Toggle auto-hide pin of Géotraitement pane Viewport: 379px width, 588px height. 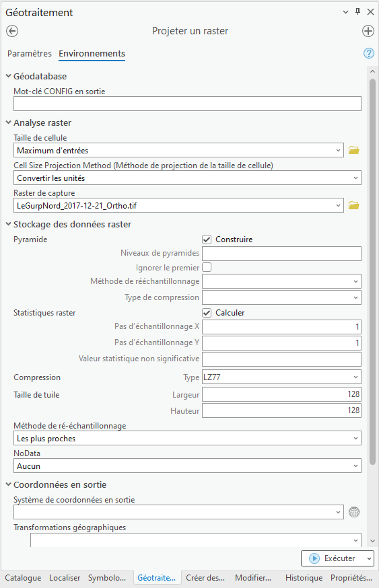(x=357, y=11)
